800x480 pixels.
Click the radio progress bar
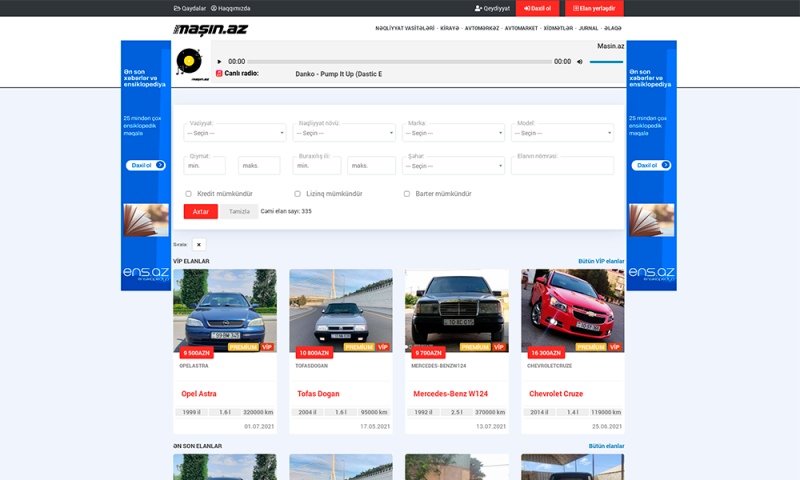coord(399,62)
